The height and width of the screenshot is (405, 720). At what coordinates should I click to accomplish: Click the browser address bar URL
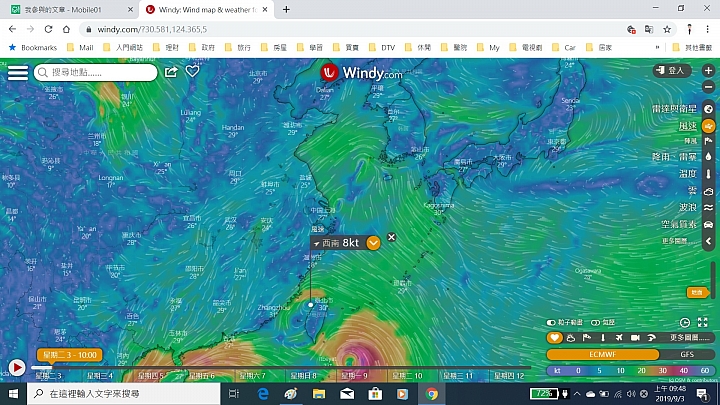pos(152,29)
